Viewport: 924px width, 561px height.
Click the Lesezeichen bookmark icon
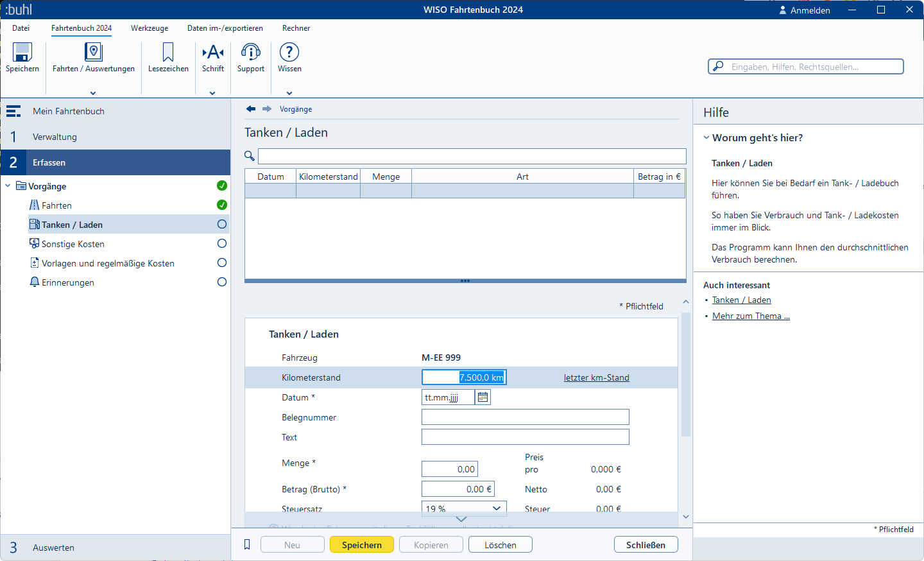click(x=168, y=53)
